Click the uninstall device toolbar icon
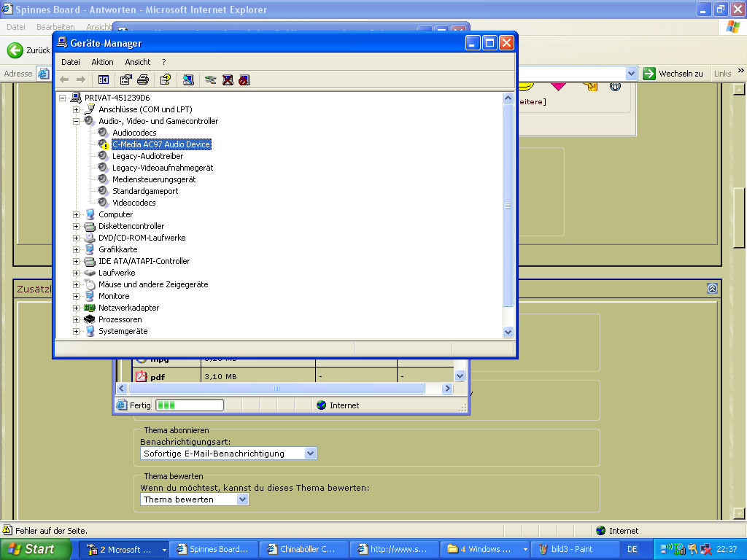747x560 pixels. pos(228,79)
